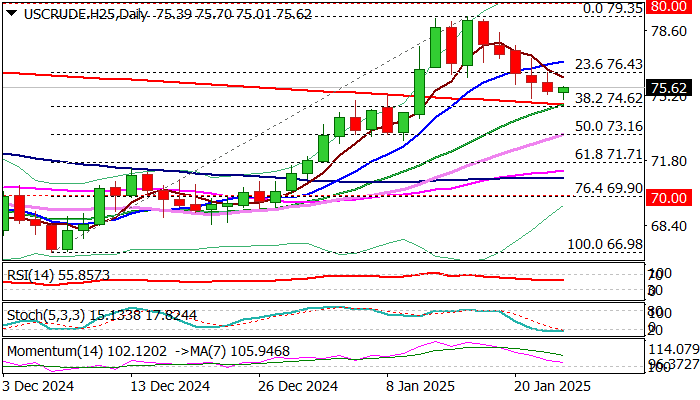Select the current price label 75.62
Image resolution: width=700 pixels, height=400 pixels.
[x=669, y=88]
